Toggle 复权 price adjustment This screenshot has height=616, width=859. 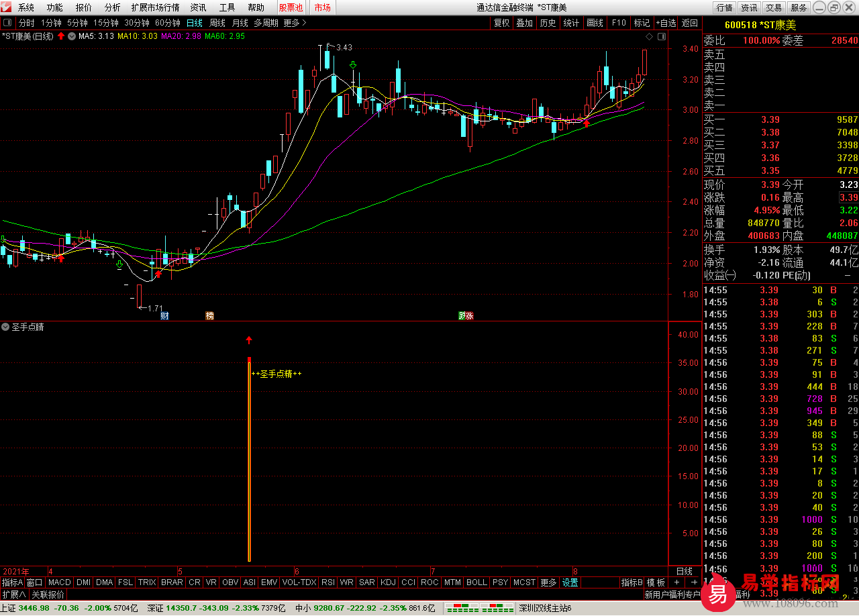(501, 23)
